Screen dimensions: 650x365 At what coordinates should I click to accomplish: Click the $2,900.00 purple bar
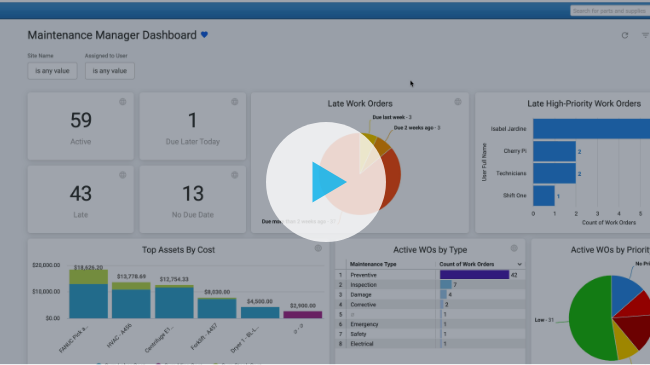(x=303, y=315)
